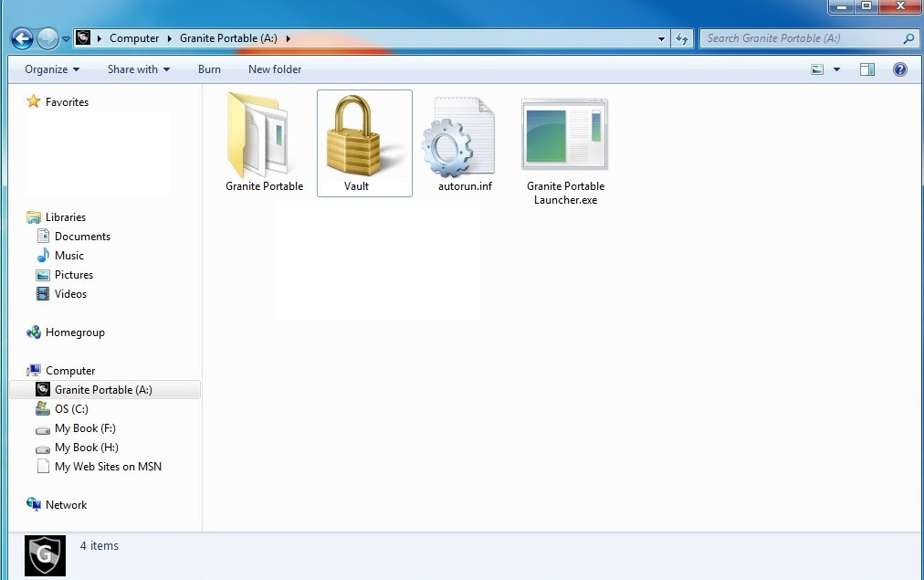The height and width of the screenshot is (580, 924).
Task: Select the autorun.inf gear file icon
Action: pos(459,138)
